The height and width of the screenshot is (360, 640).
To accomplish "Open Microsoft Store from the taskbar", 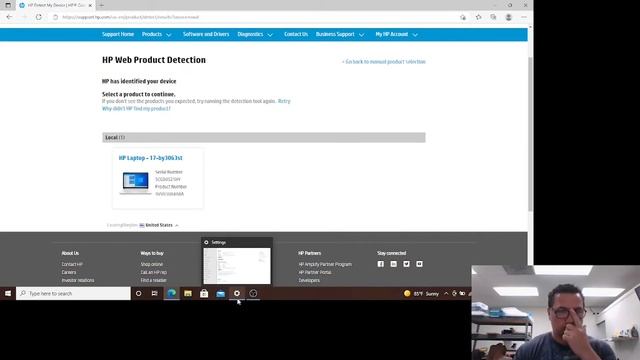I will (x=204, y=293).
